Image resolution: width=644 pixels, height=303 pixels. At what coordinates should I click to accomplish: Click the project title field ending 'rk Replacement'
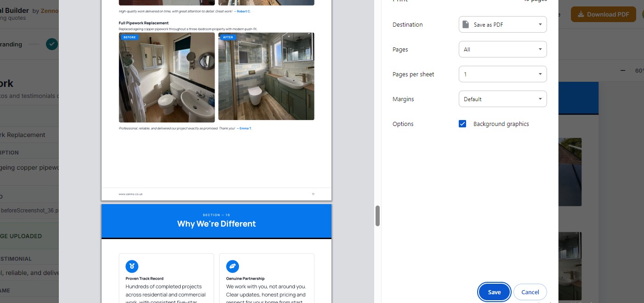tap(29, 135)
